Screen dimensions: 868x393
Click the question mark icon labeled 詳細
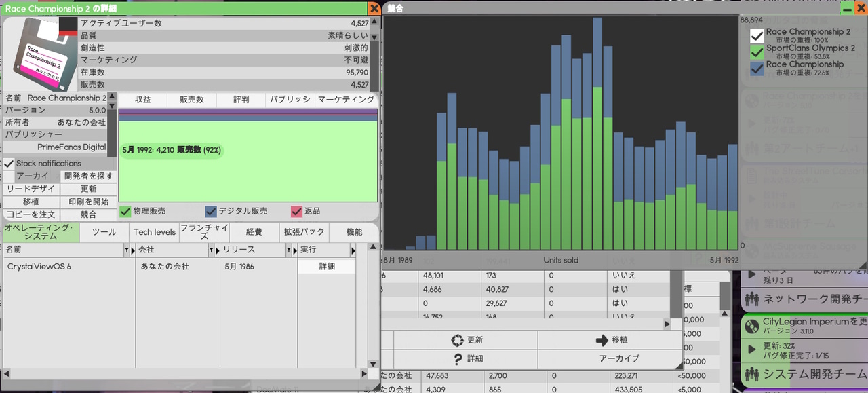pos(457,358)
